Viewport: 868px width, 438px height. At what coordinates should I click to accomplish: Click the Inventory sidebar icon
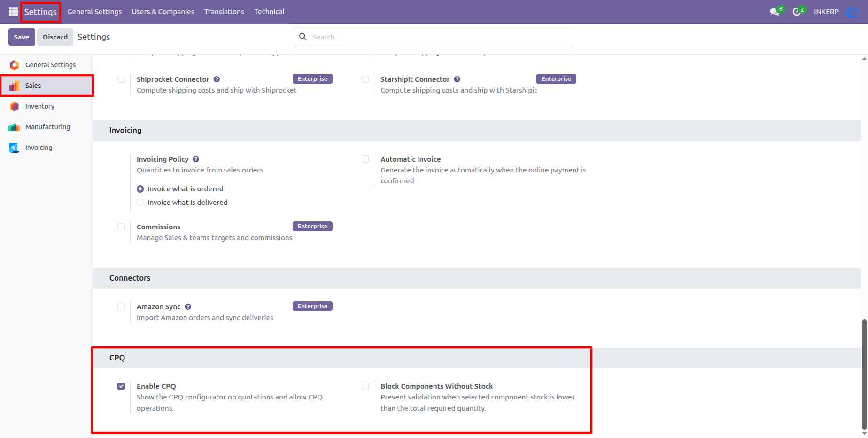[15, 106]
